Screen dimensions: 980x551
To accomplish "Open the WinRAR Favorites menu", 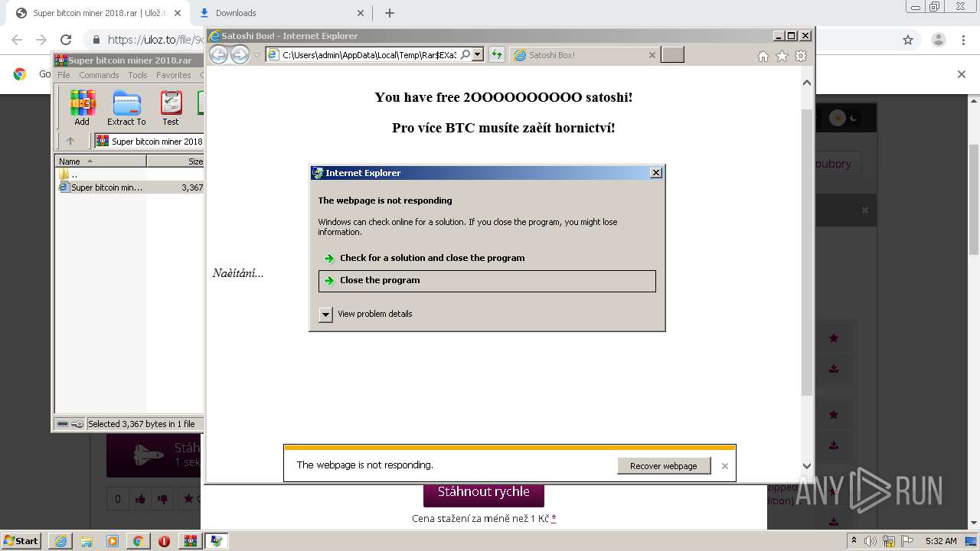I will (174, 75).
